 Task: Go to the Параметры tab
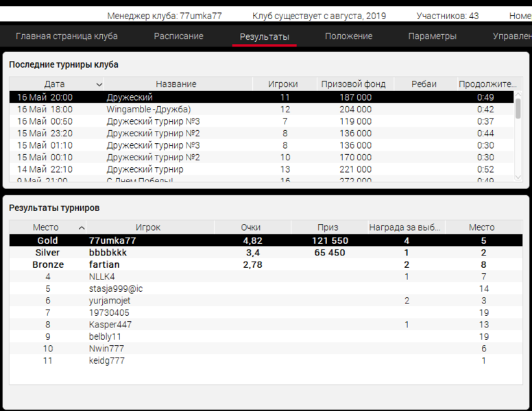tap(432, 36)
